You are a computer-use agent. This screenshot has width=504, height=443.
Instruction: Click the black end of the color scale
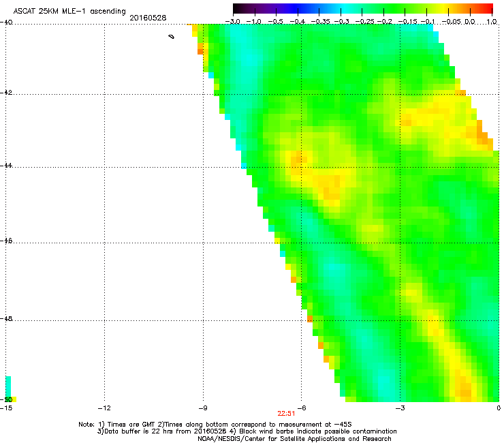240,8
